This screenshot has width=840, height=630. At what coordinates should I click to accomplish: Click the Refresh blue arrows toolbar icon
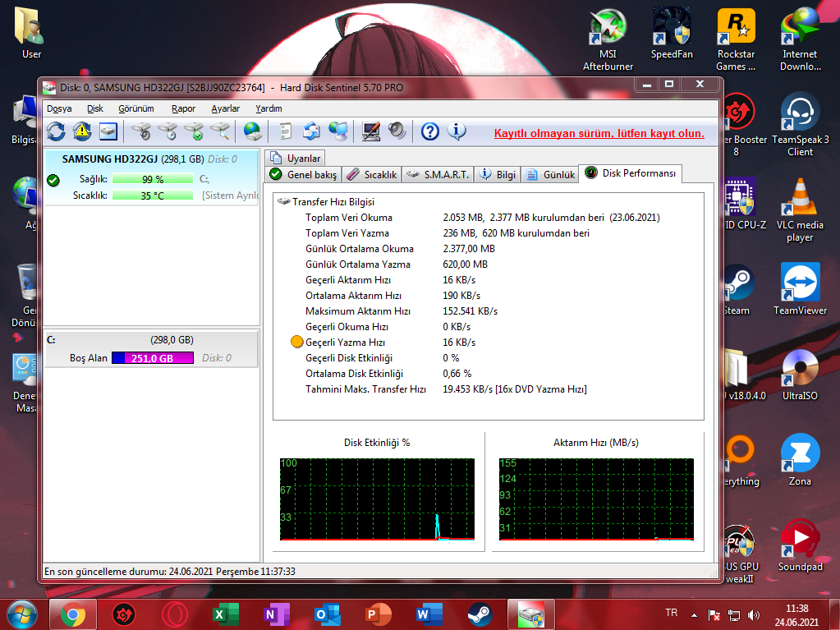[56, 131]
